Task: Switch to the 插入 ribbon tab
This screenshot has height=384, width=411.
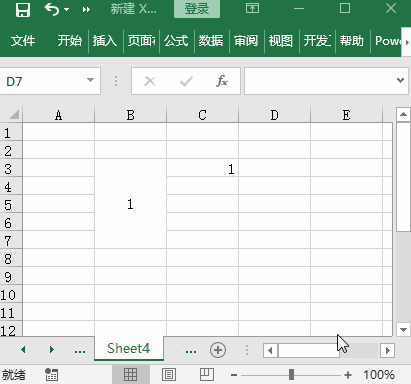Action: (105, 41)
